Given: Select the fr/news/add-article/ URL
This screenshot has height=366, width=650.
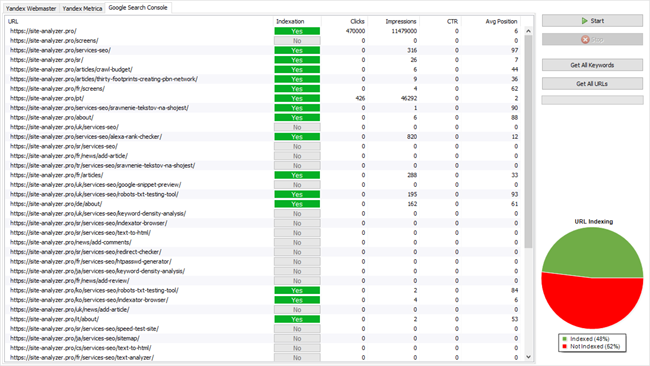Looking at the screenshot, I should (x=69, y=156).
